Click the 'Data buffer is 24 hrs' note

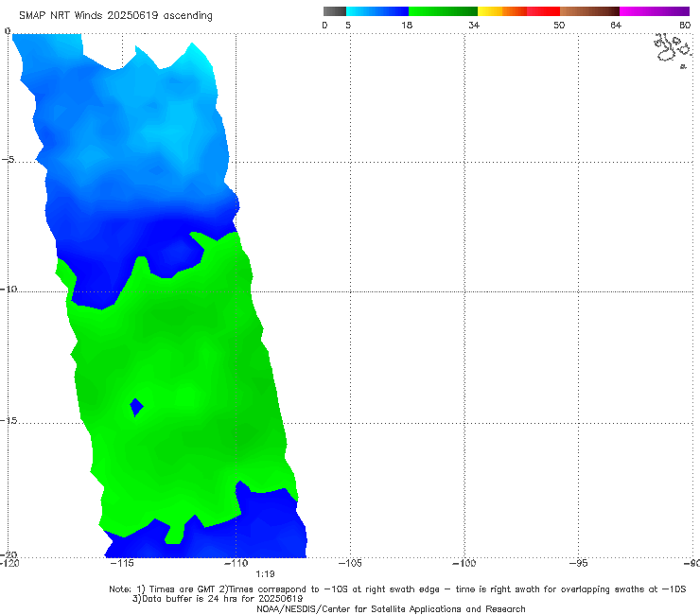coord(218,599)
